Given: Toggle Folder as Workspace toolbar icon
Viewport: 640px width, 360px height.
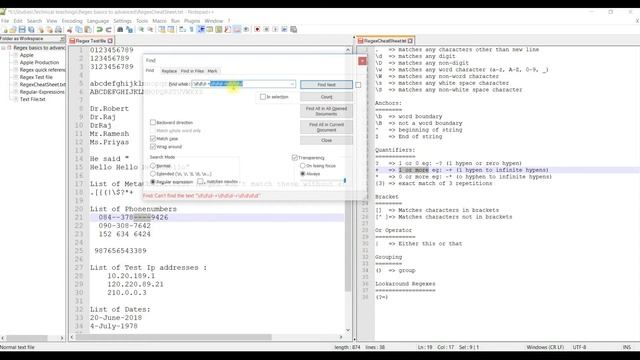Looking at the screenshot, I should (237, 29).
